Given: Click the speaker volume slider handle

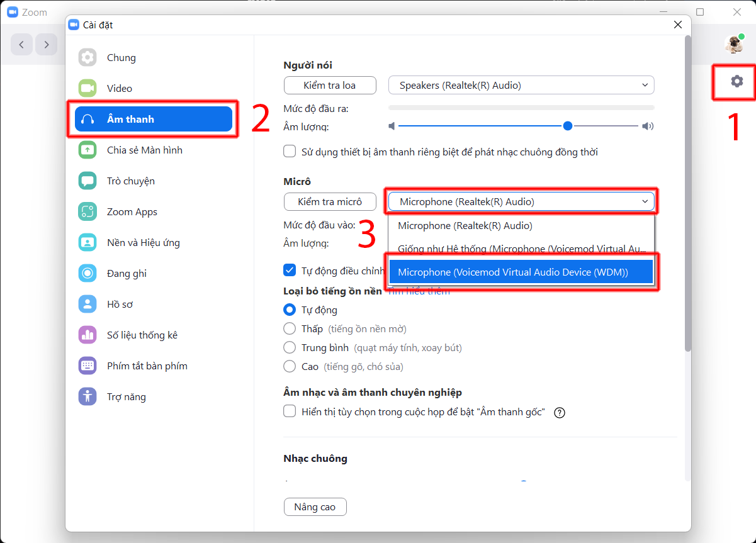Looking at the screenshot, I should (x=568, y=126).
